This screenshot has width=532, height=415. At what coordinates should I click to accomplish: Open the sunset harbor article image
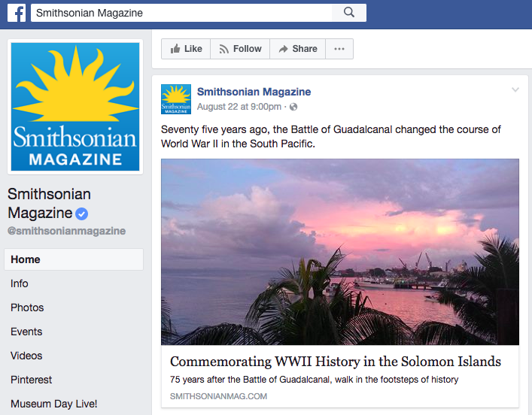(x=340, y=252)
